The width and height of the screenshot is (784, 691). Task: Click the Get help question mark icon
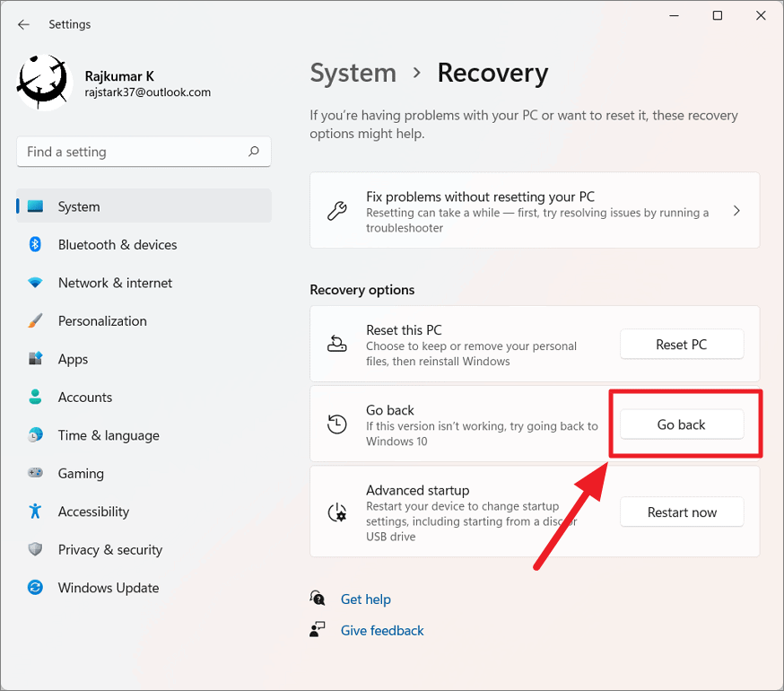click(318, 598)
